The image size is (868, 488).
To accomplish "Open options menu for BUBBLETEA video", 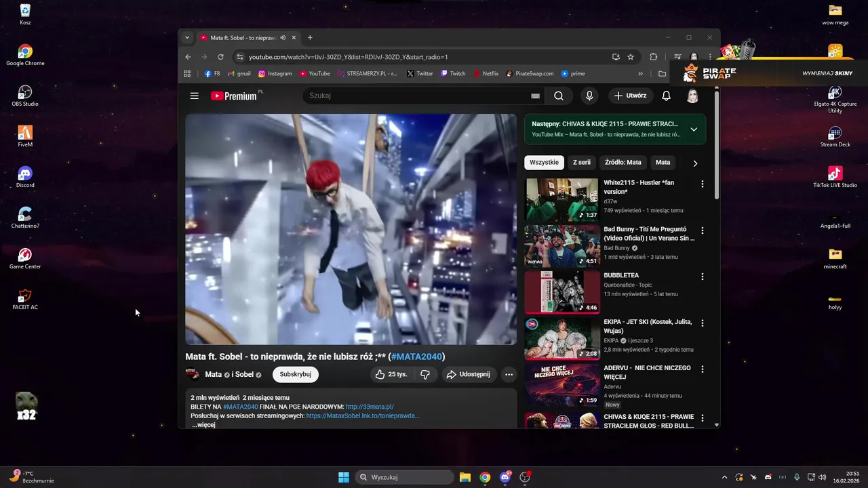I will click(x=702, y=277).
